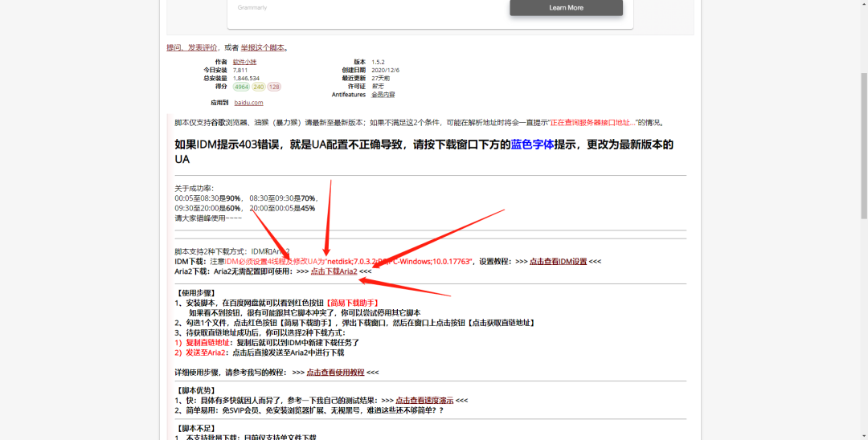Click the red 128 bad ratings badge

pyautogui.click(x=274, y=87)
